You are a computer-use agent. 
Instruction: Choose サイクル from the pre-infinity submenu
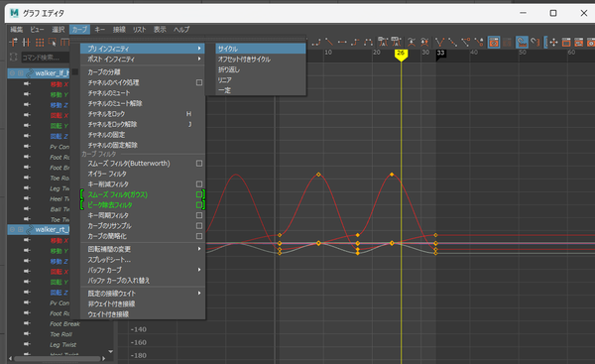[x=261, y=49]
